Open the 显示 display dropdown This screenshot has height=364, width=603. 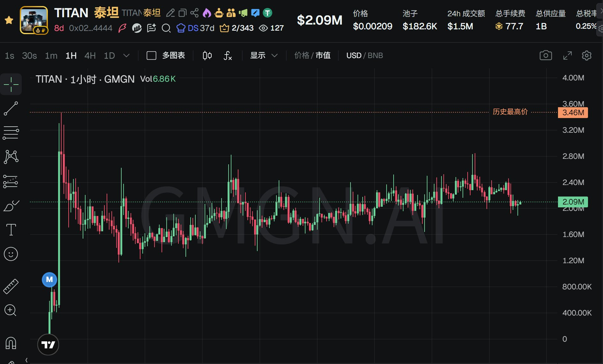click(x=263, y=56)
